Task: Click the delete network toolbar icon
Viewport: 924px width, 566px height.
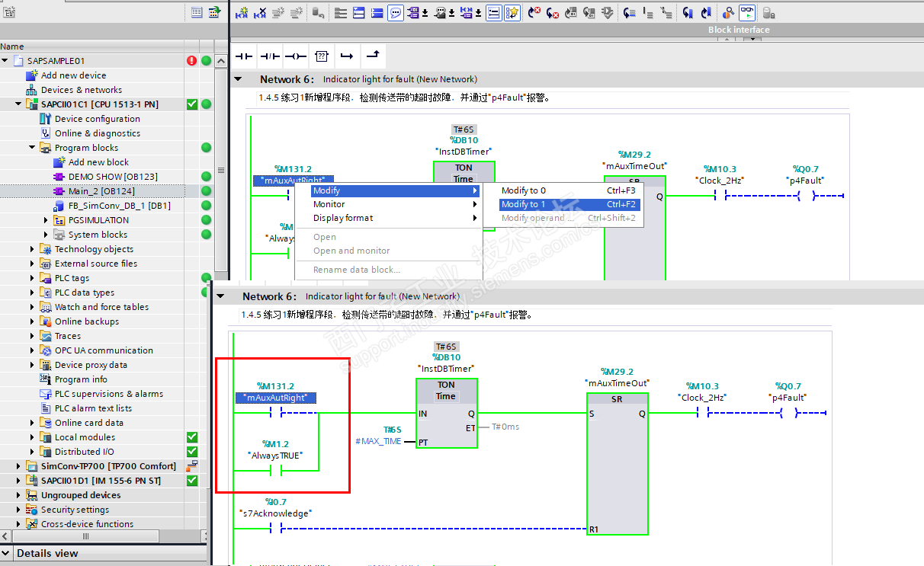Action: [260, 13]
